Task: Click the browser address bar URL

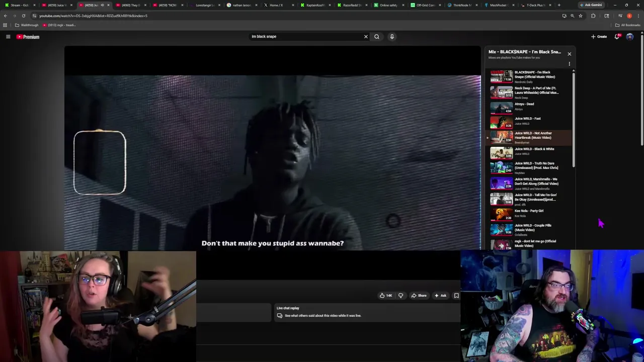Action: 93,16
